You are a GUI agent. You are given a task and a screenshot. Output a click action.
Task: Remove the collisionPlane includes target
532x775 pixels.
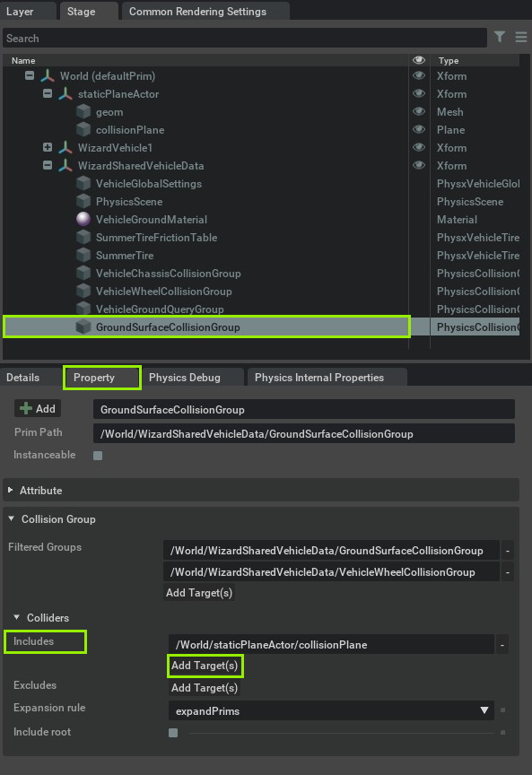501,645
